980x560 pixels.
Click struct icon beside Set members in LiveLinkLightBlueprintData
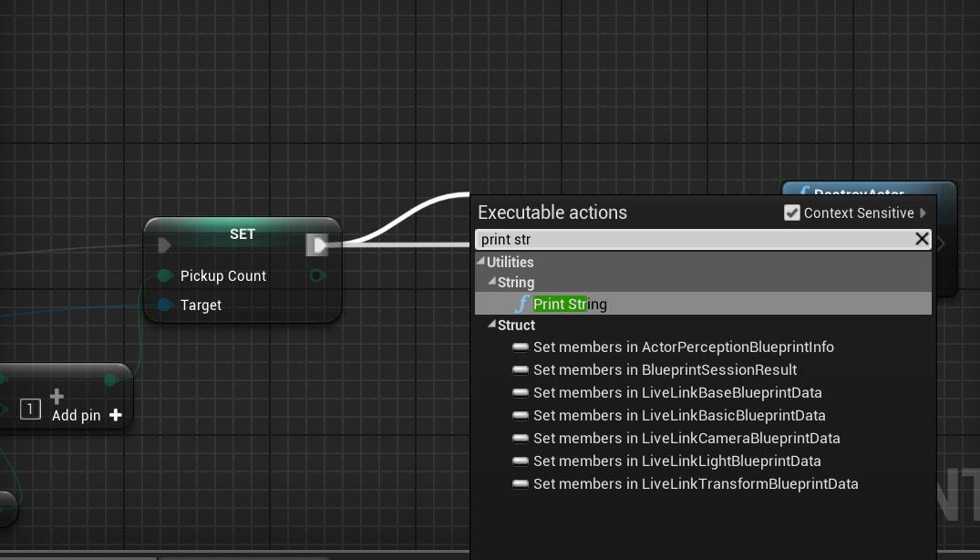[x=521, y=461]
